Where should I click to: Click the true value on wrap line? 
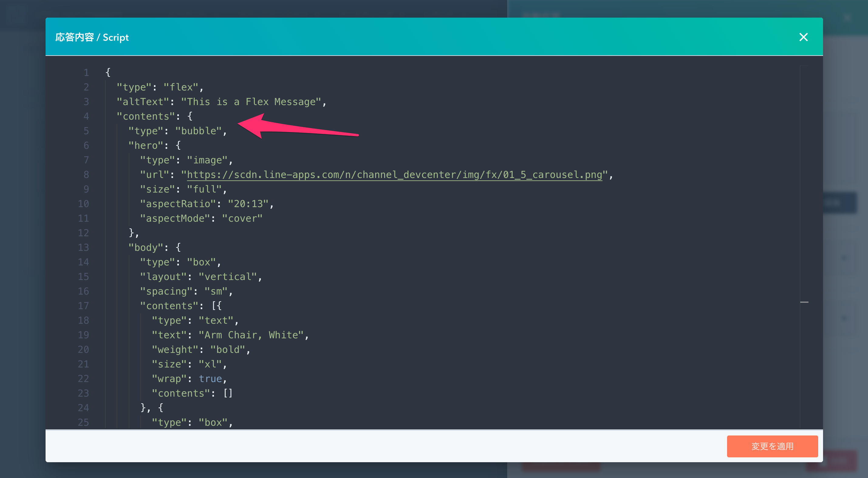click(x=210, y=379)
